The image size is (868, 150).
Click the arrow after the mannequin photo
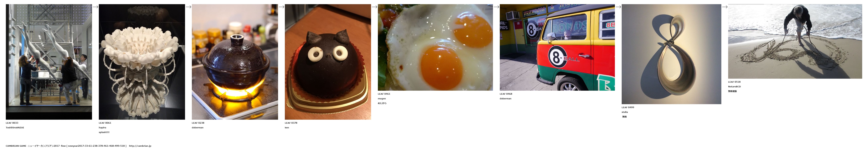tap(95, 7)
